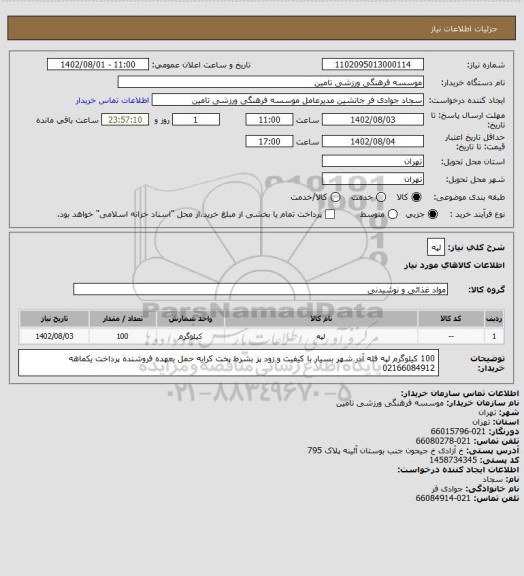Select the جزیی purchase type radio
This screenshot has height=576, width=524.
433,214
